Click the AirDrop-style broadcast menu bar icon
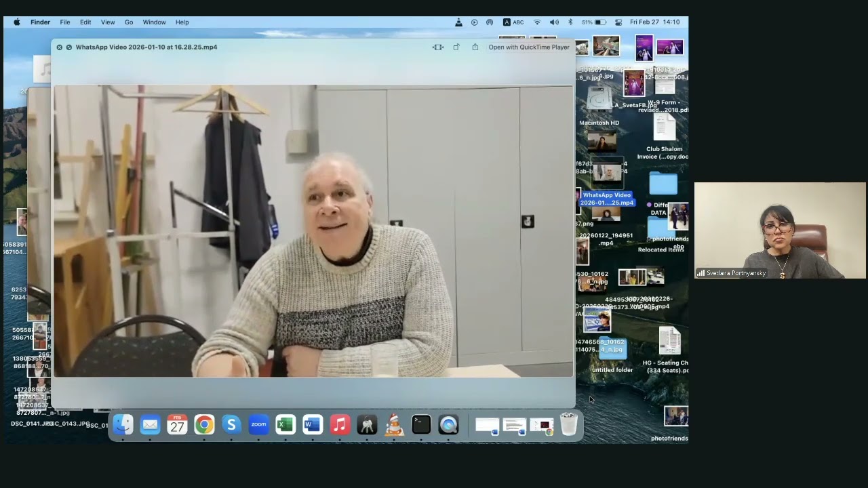Viewport: 868px width, 488px height. (490, 22)
